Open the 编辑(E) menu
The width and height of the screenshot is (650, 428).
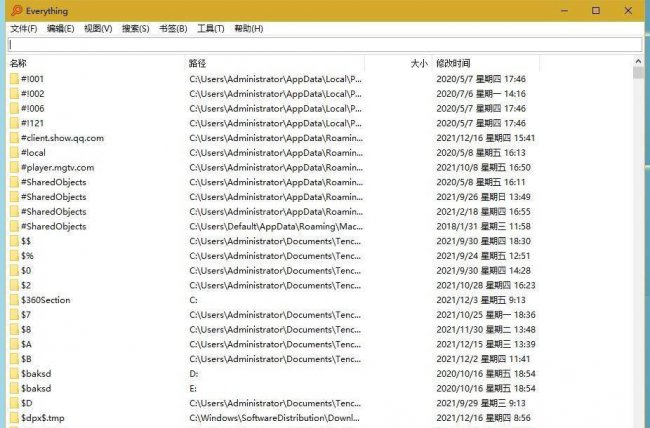(x=61, y=29)
